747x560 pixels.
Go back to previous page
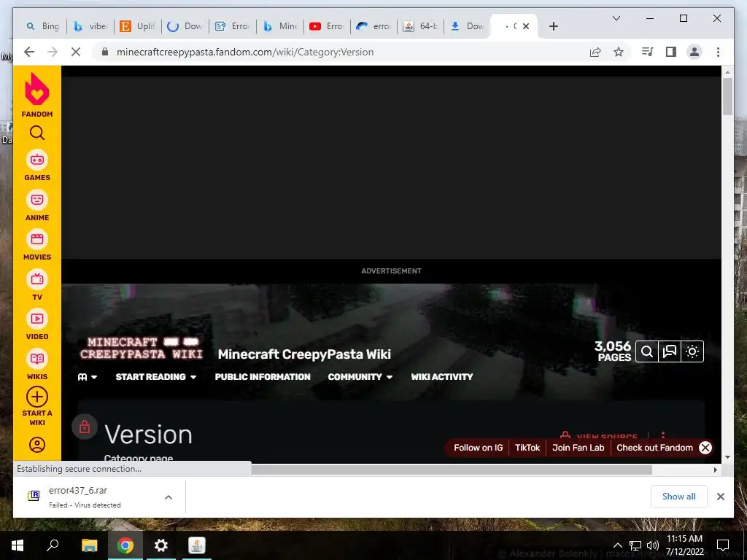[29, 52]
